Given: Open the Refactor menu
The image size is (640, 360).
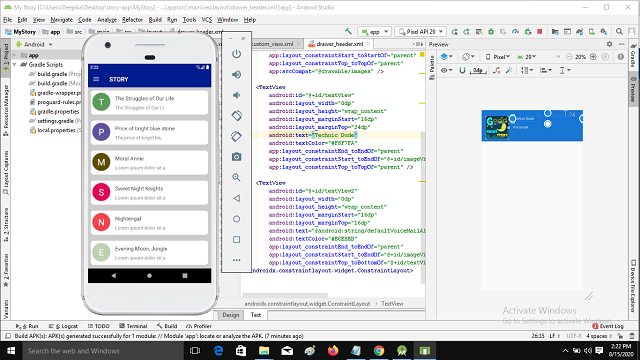Looking at the screenshot, I should tap(132, 20).
